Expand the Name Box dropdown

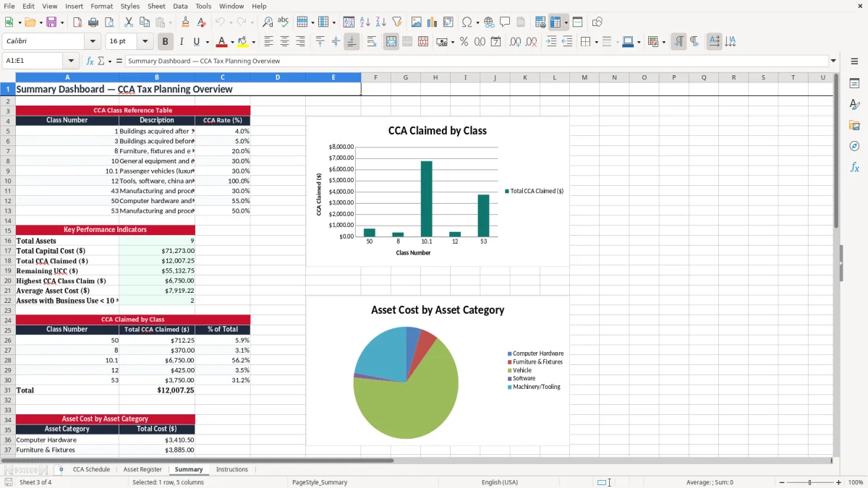(x=71, y=61)
